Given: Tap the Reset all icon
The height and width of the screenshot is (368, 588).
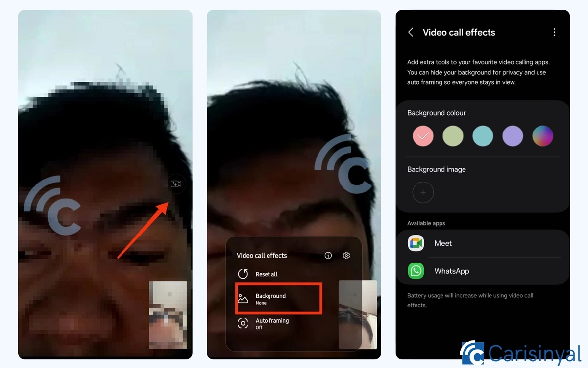Looking at the screenshot, I should tap(243, 274).
